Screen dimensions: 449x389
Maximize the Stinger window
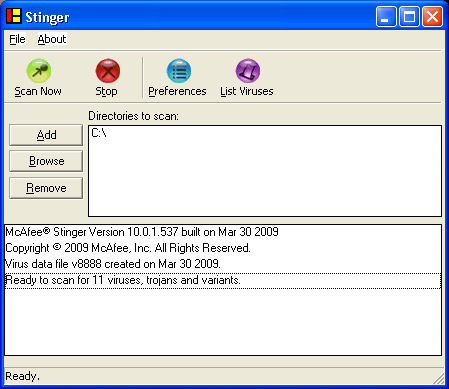(x=409, y=16)
